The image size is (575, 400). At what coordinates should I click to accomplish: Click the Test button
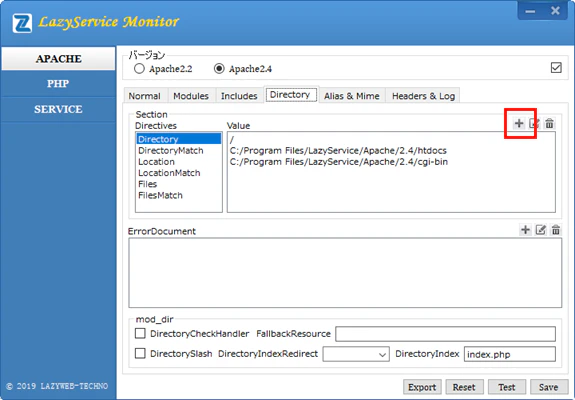click(x=507, y=387)
